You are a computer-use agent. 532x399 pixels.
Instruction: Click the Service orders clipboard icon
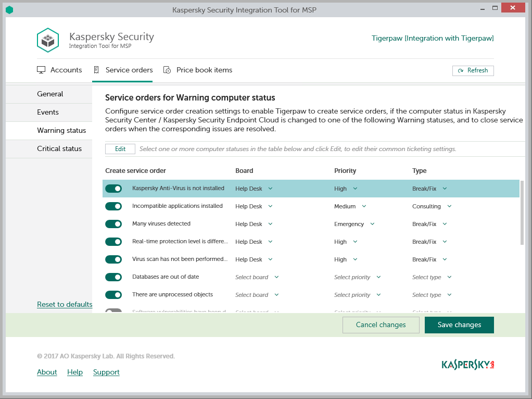pyautogui.click(x=96, y=70)
